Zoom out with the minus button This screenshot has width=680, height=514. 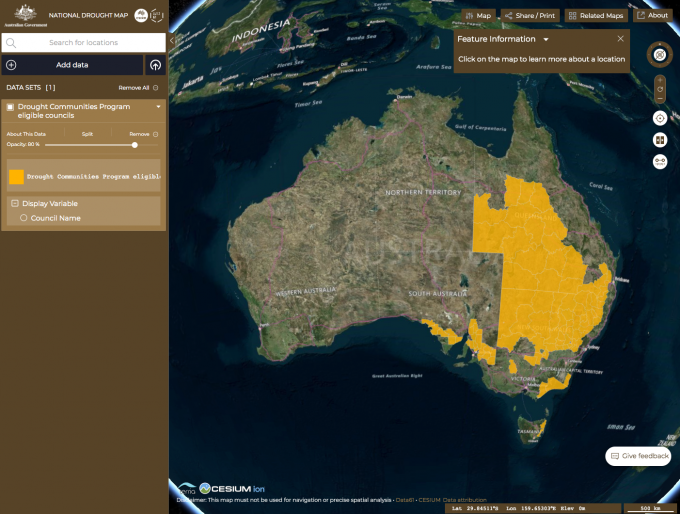point(660,98)
